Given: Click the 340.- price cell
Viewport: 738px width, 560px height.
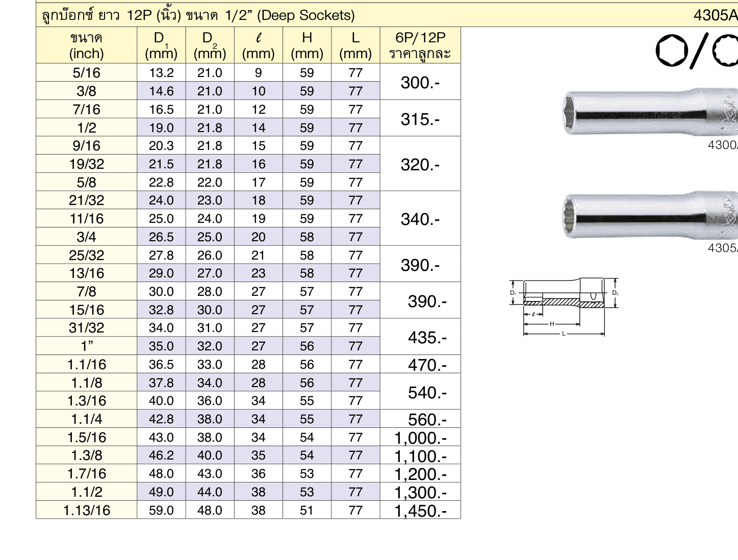Looking at the screenshot, I should point(420,219).
